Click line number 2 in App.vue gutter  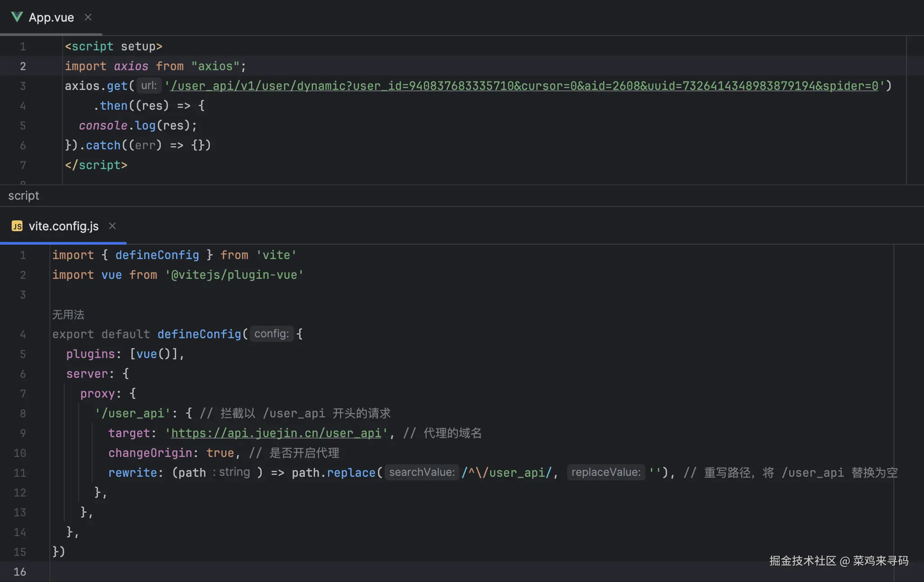(23, 66)
